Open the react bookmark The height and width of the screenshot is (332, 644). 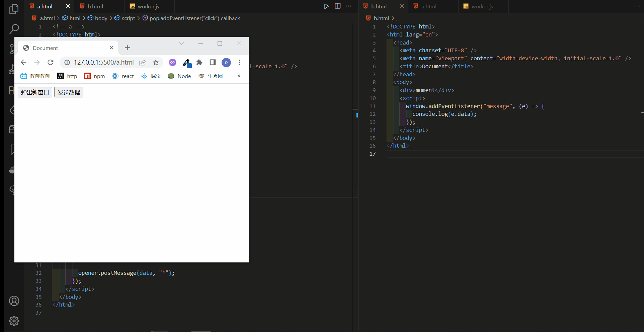(123, 76)
